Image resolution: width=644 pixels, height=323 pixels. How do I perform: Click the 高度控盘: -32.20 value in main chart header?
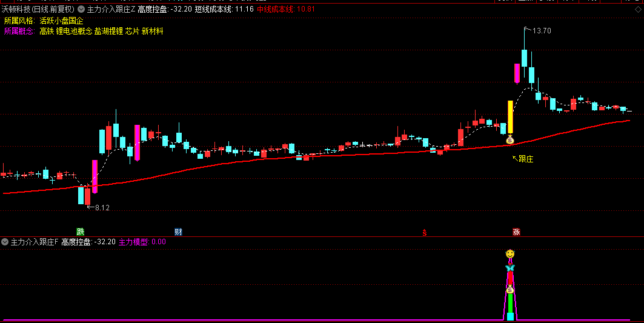click(x=165, y=9)
